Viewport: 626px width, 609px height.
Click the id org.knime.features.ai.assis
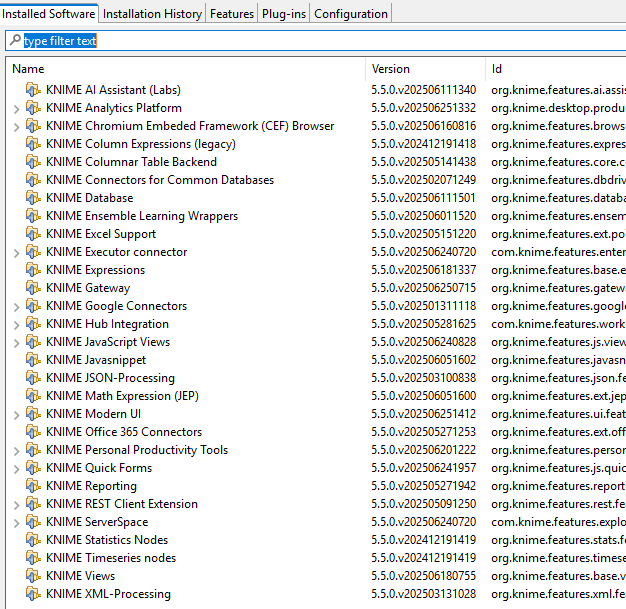(x=558, y=89)
